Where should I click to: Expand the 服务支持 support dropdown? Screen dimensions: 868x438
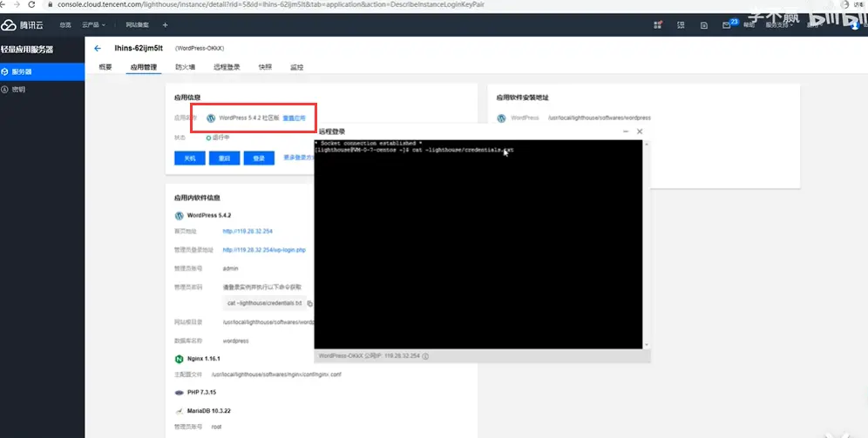pyautogui.click(x=779, y=25)
